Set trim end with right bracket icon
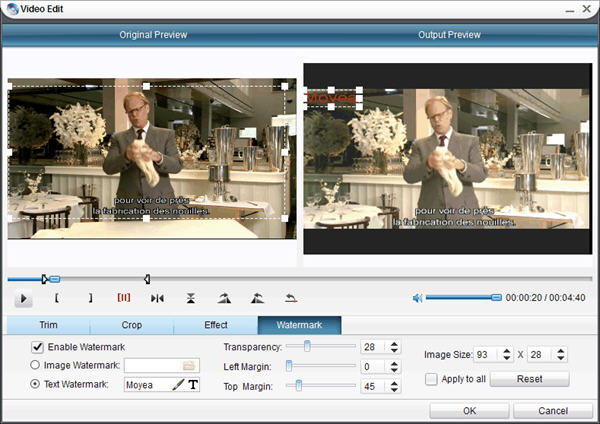The height and width of the screenshot is (424, 600). coord(90,298)
